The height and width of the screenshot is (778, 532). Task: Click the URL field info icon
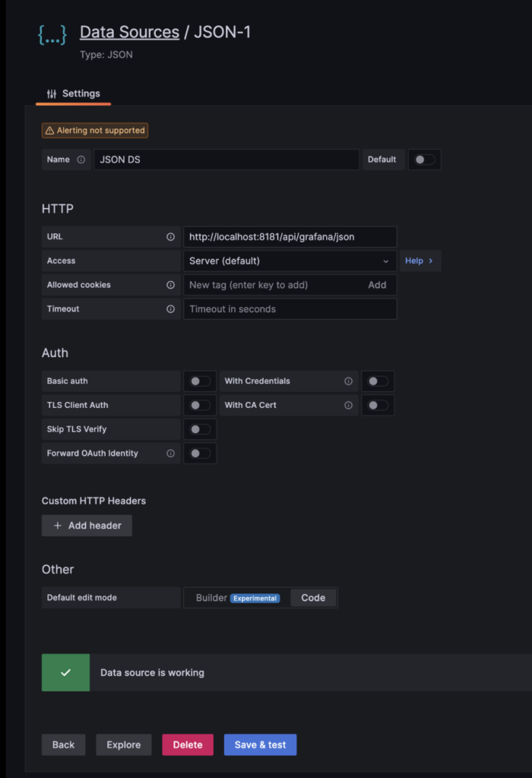point(170,237)
